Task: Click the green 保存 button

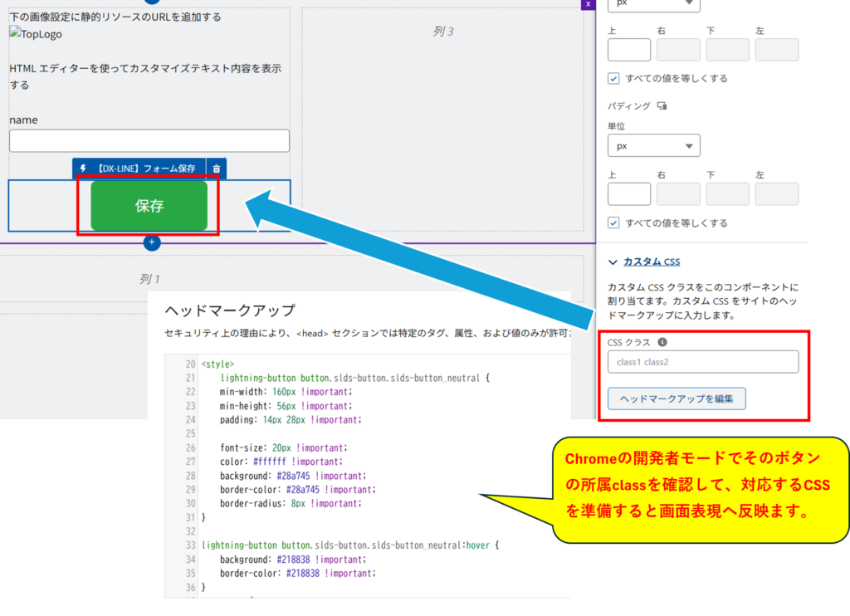Action: (149, 206)
